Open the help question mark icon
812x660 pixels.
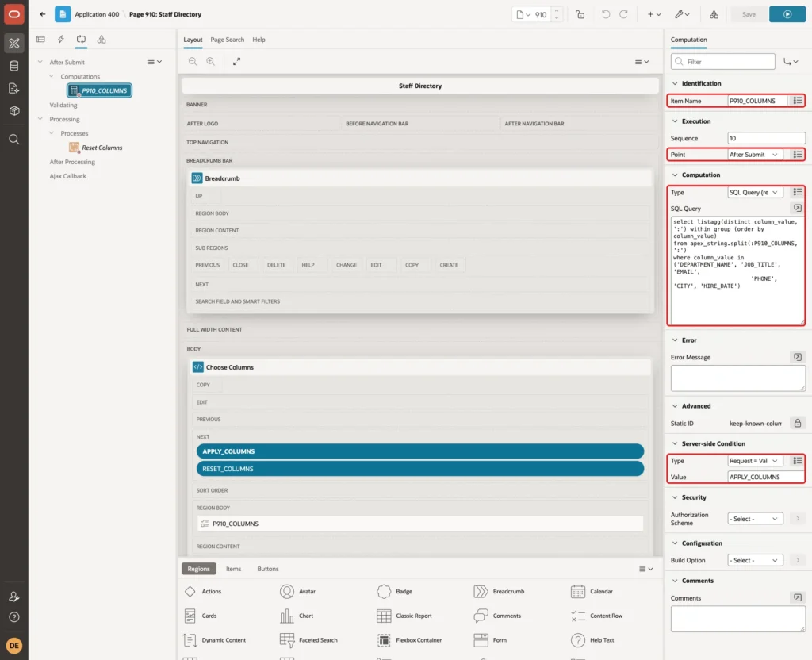pos(14,617)
